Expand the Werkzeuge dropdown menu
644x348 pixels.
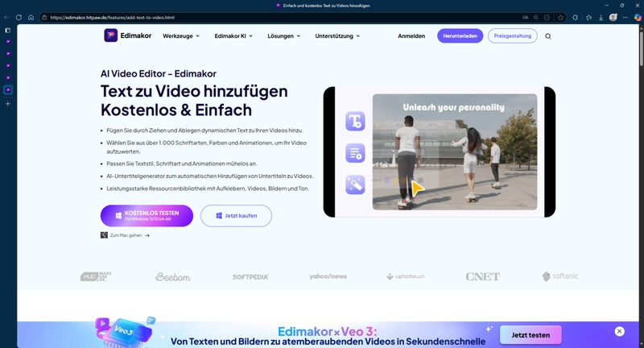pyautogui.click(x=181, y=36)
